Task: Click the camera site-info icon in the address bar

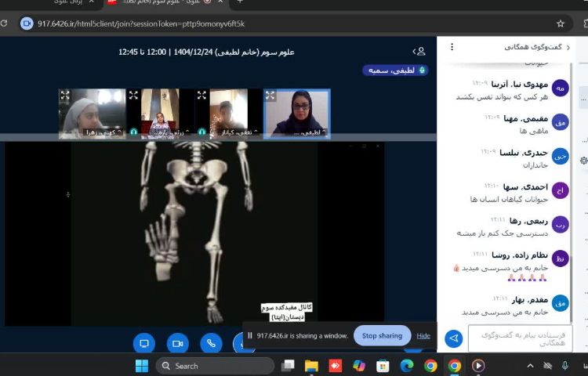Action: point(27,23)
